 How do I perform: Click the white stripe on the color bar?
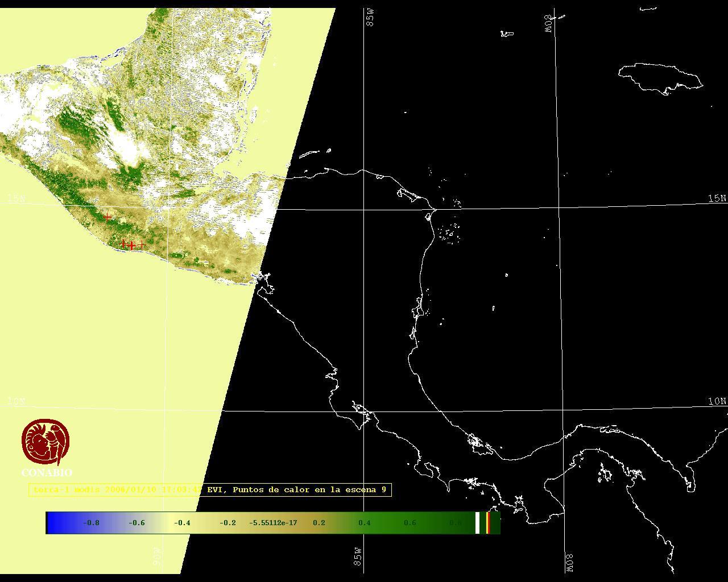click(477, 523)
